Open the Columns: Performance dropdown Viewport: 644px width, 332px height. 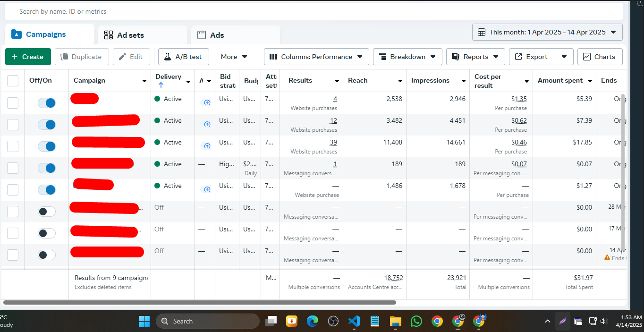[316, 57]
